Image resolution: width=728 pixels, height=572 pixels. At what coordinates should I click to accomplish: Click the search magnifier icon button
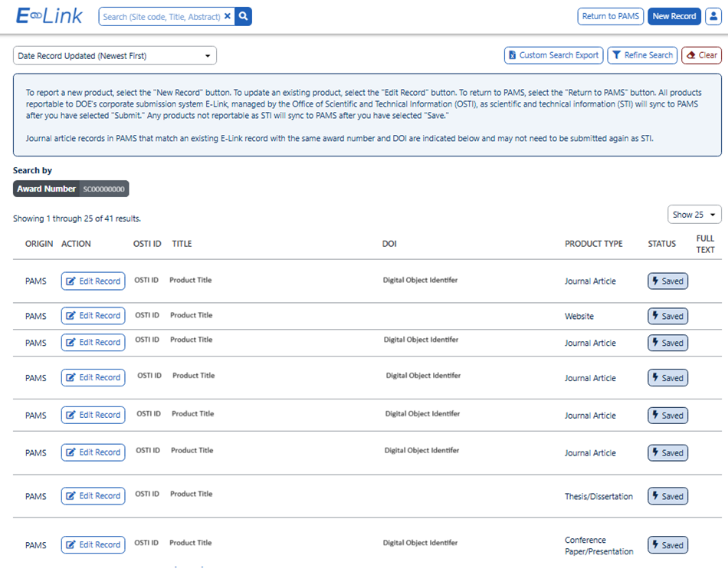point(243,16)
